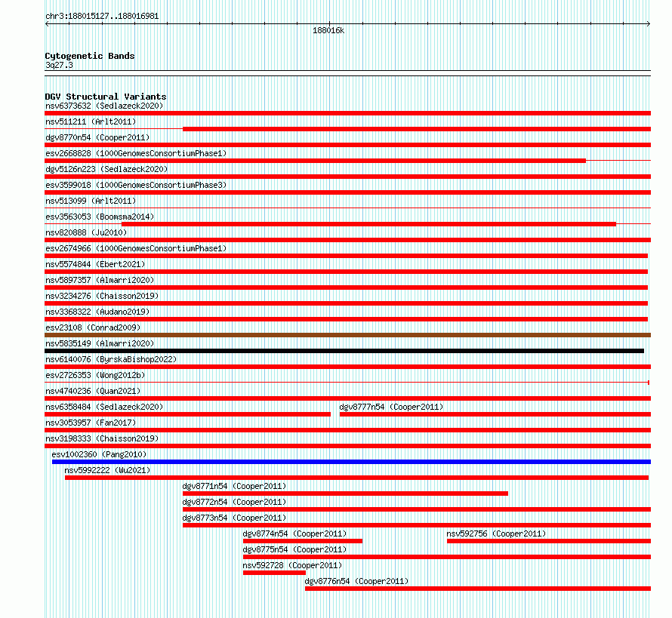Open the dgv8776n54 (Cooper2011) label
Screen dimensions: 672x618
[356, 581]
